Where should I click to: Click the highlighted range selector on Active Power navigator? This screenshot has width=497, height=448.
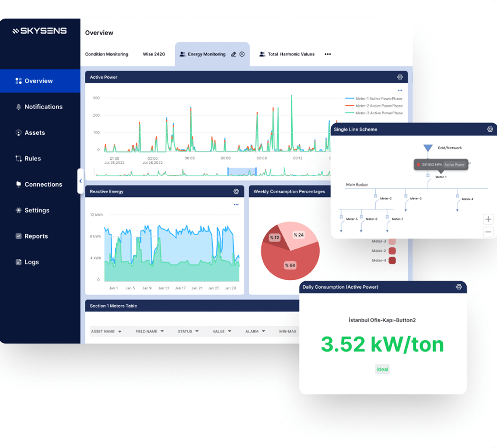coord(242,172)
